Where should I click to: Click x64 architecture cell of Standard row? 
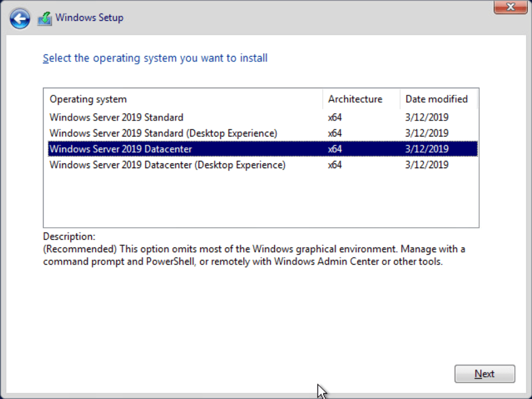pyautogui.click(x=335, y=117)
